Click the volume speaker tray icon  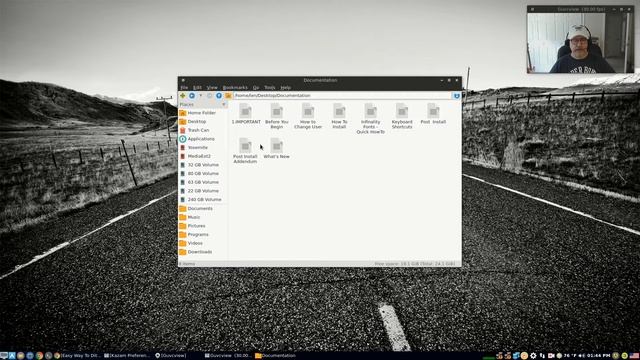tap(582, 356)
